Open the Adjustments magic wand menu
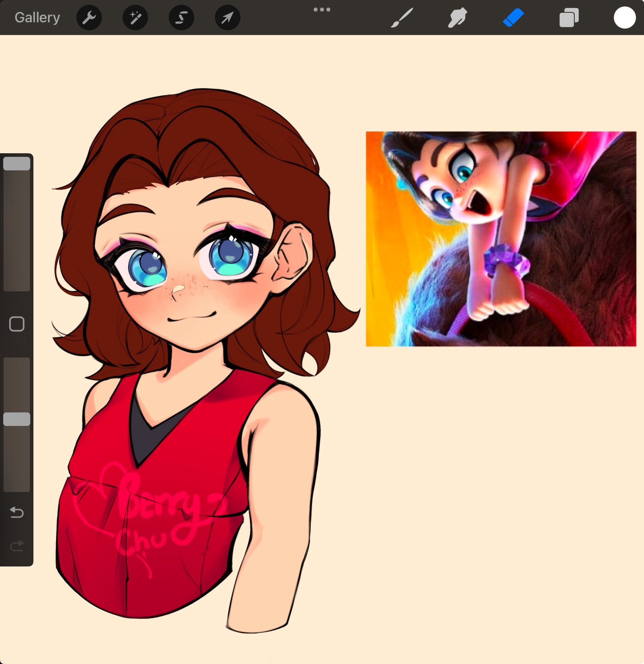 135,18
